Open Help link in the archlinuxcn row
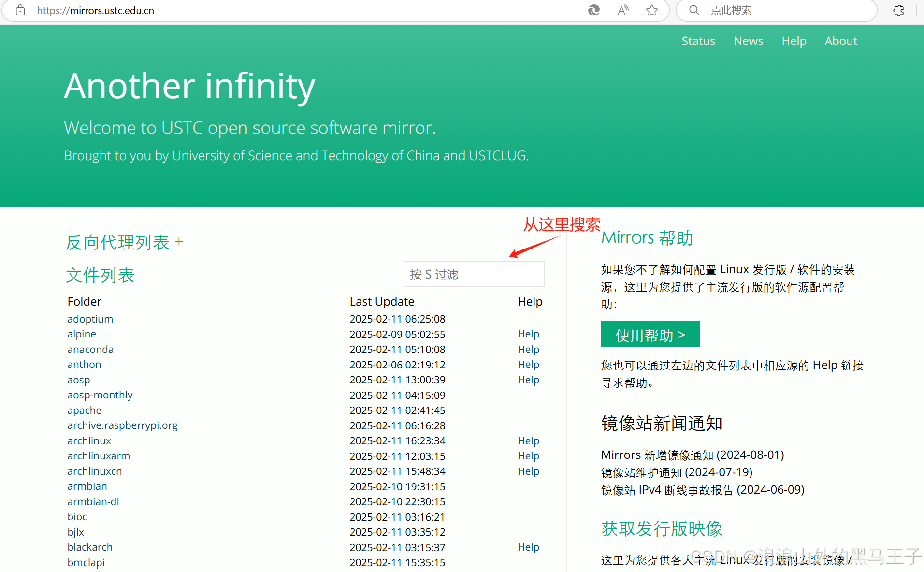 (x=528, y=471)
